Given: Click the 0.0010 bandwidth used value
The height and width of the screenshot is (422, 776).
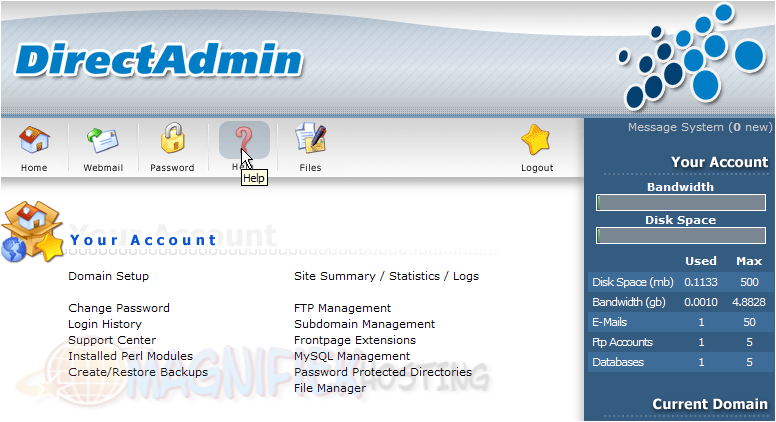Looking at the screenshot, I should (701, 302).
